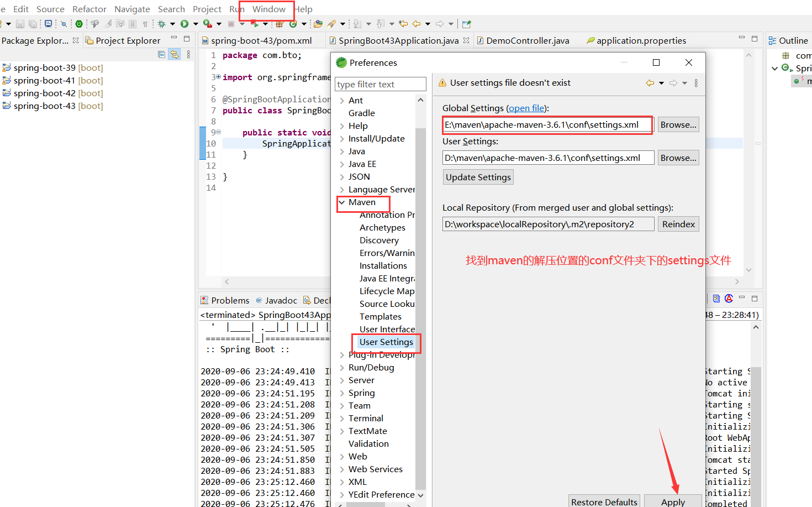Close the SpringBoot43Application.java editor tab
The height and width of the screenshot is (507, 812).
(x=466, y=40)
